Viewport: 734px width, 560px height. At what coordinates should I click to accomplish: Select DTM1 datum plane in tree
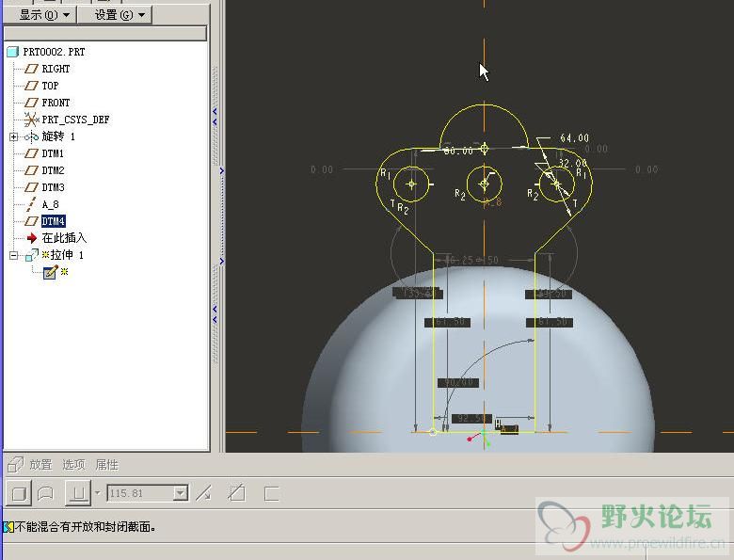53,153
